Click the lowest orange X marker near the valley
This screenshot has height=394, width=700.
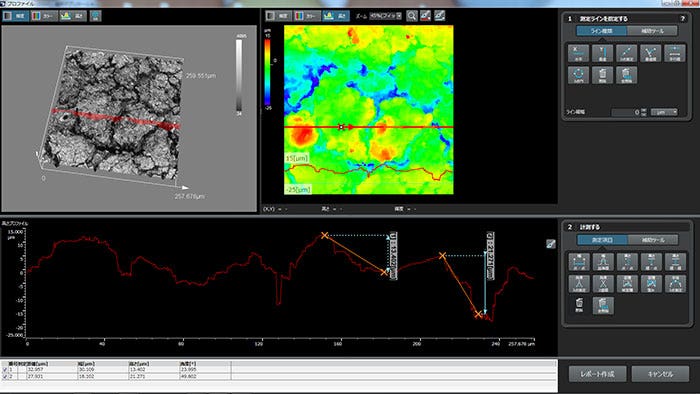tap(478, 314)
